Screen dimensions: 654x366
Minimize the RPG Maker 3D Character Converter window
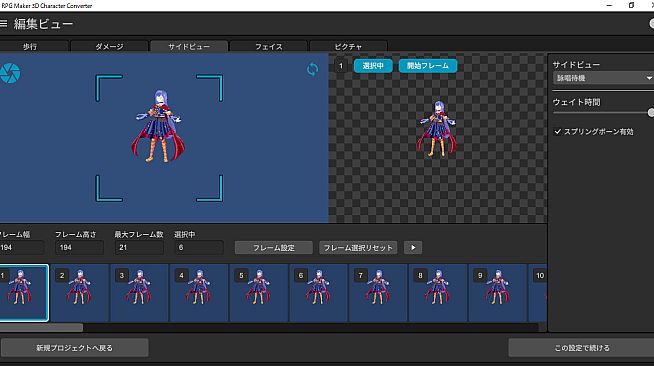point(609,5)
